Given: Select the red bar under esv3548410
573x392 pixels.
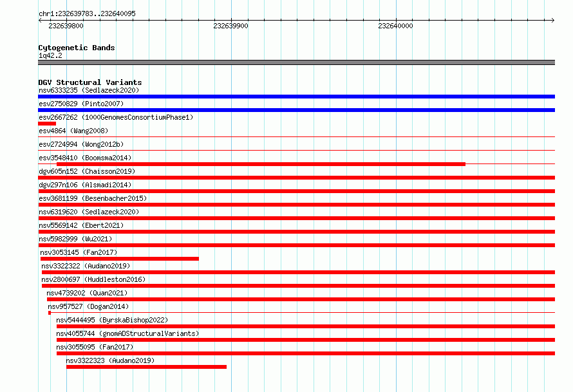Looking at the screenshot, I should pyautogui.click(x=261, y=164).
